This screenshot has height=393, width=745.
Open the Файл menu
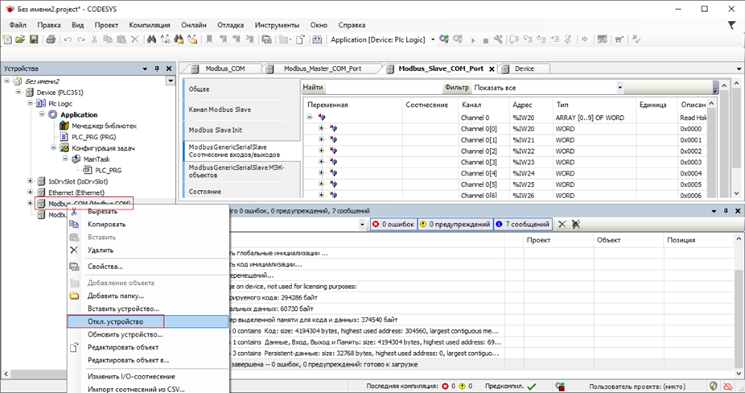18,25
